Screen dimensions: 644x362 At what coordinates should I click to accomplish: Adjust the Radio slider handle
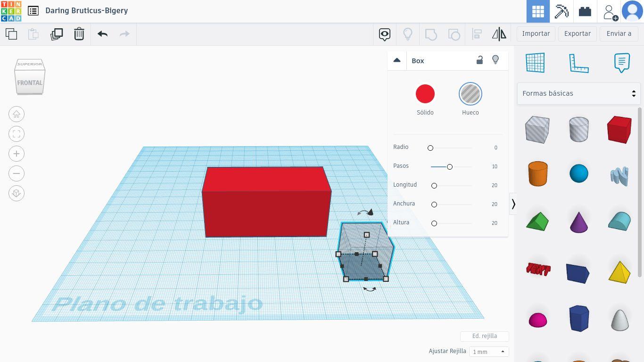pyautogui.click(x=430, y=148)
